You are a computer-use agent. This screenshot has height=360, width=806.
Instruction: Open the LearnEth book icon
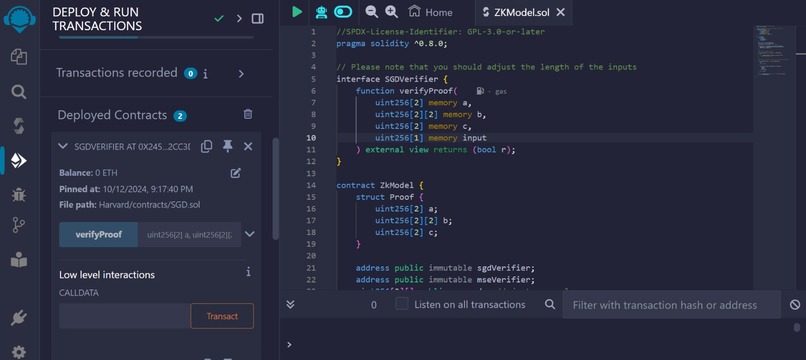coord(19,260)
